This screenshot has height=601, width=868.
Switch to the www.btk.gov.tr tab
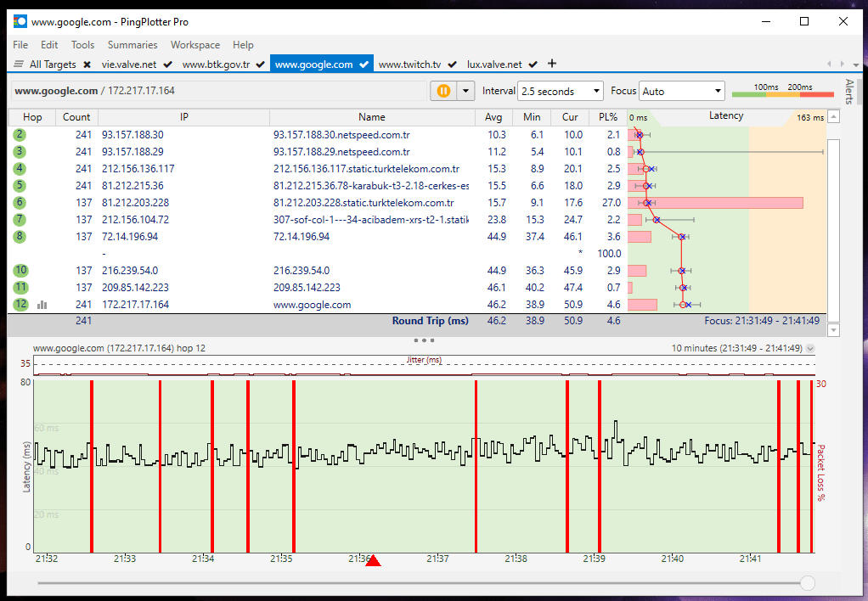click(216, 65)
